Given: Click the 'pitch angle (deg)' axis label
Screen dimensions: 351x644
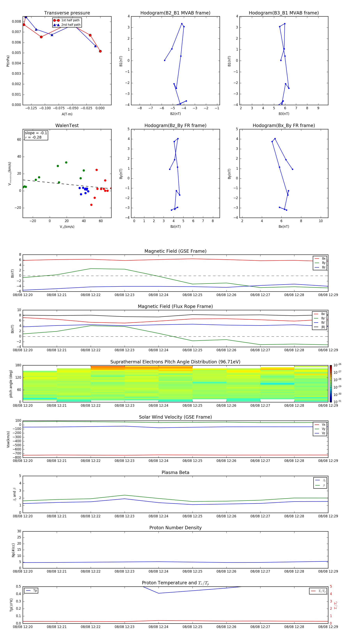Looking at the screenshot, I should pos(11,383).
